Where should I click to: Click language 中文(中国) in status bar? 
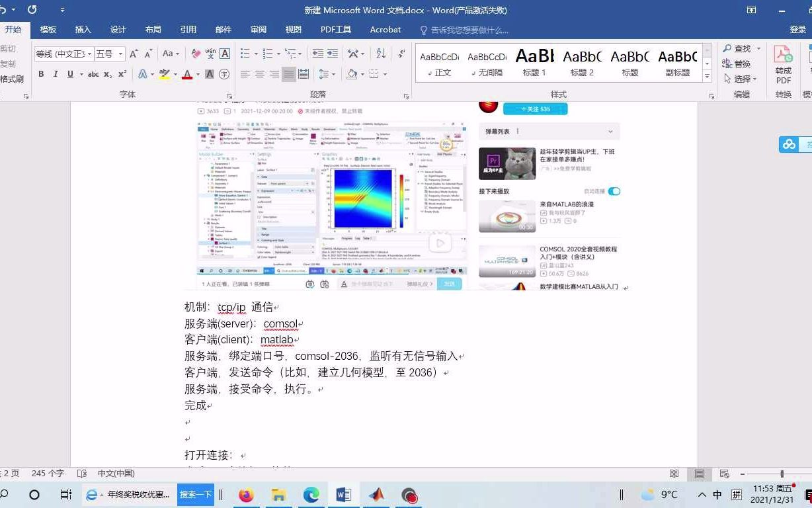click(x=116, y=474)
